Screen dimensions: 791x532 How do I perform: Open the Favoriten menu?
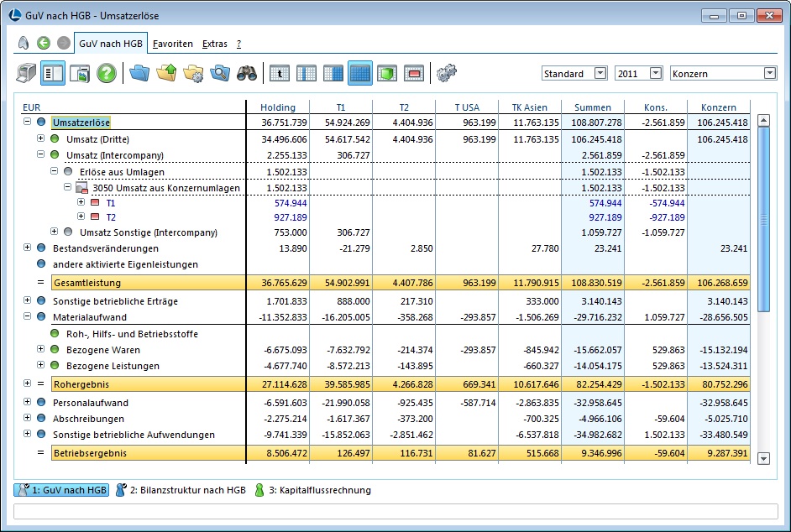pos(172,44)
